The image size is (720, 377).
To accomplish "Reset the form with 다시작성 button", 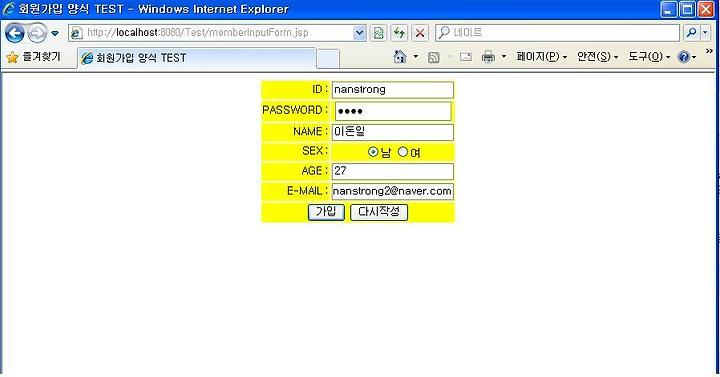I will click(x=379, y=212).
